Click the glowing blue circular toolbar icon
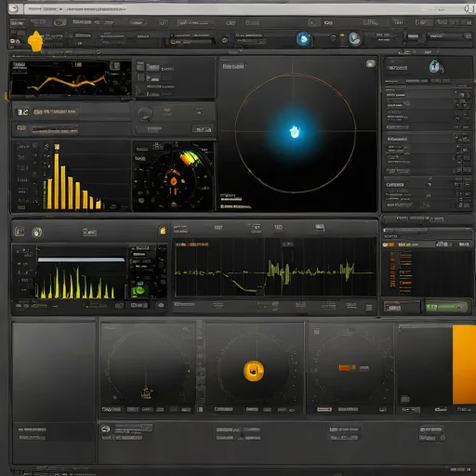The width and height of the screenshot is (476, 476). pyautogui.click(x=303, y=39)
